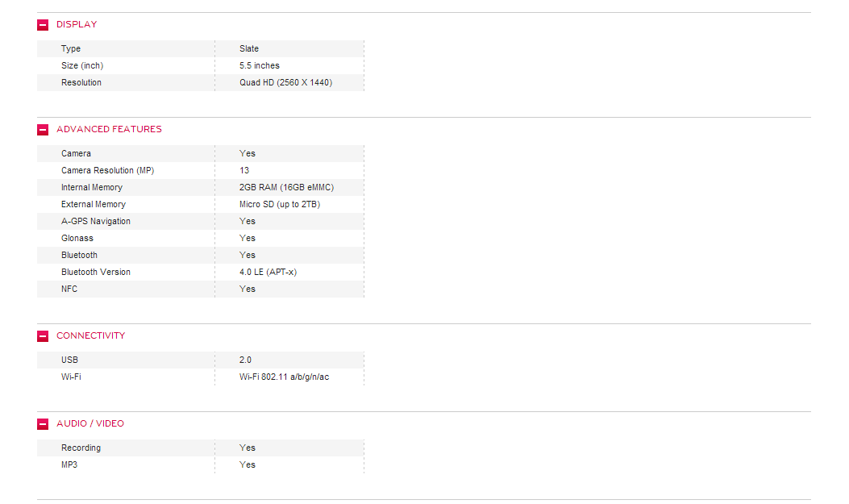Click the Camera Resolution (MP) label
849x504 pixels.
108,170
